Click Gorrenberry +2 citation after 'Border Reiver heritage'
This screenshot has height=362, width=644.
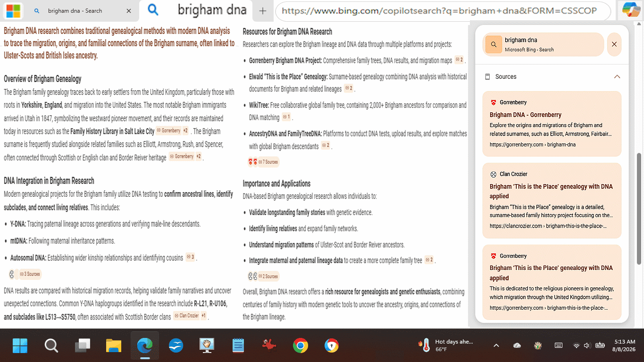(186, 157)
